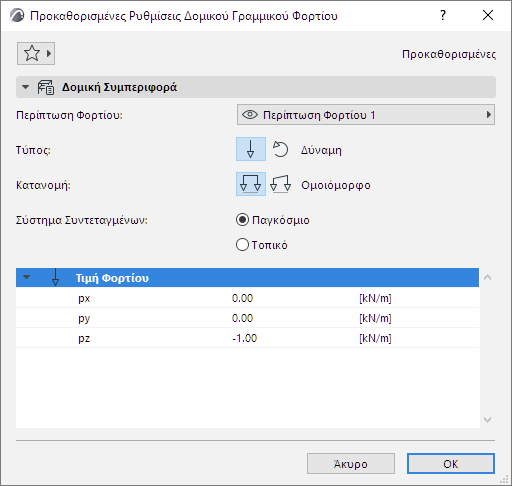Click the py value 0.00 field
The width and height of the screenshot is (512, 486).
pos(242,318)
